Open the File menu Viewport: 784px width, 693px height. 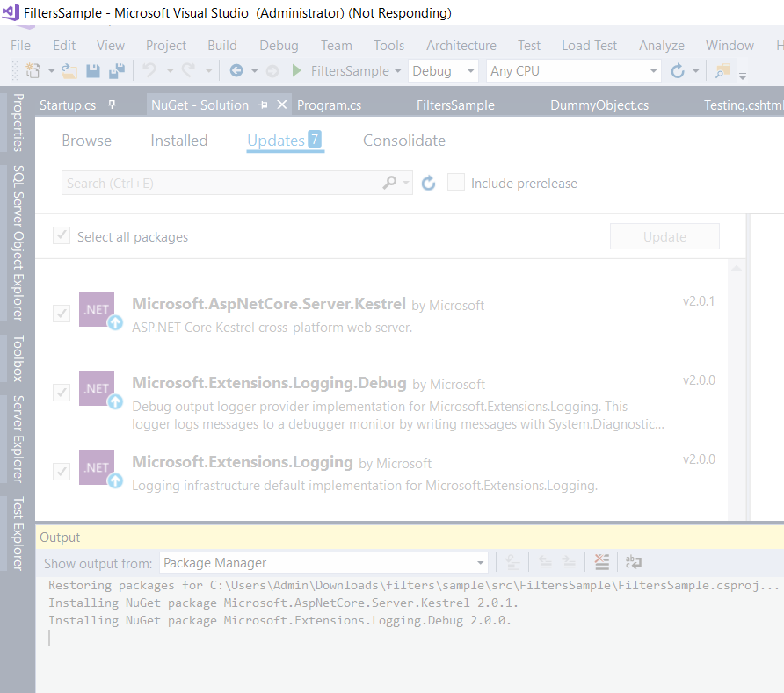click(20, 46)
